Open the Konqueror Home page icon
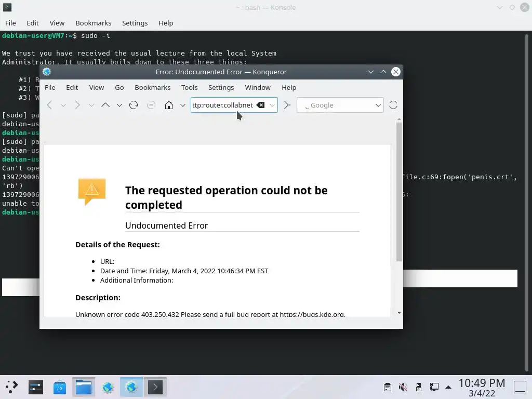This screenshot has width=532, height=399. coord(169,105)
